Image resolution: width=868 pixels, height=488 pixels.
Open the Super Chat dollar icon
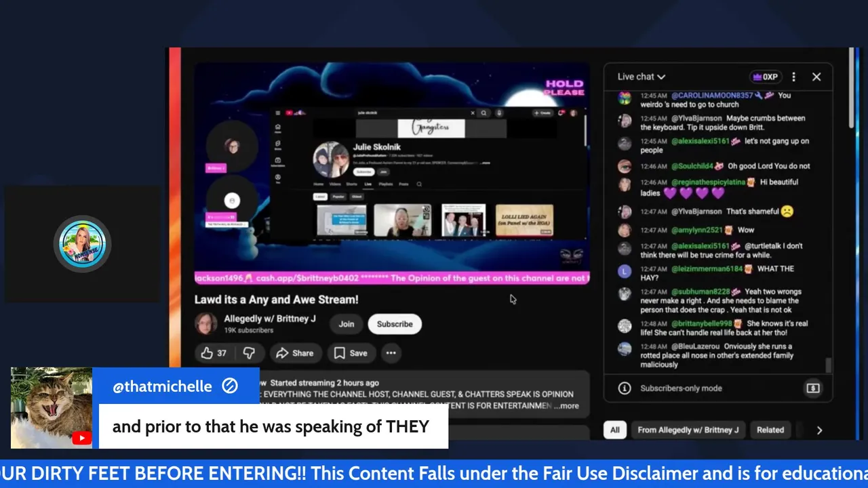click(813, 388)
